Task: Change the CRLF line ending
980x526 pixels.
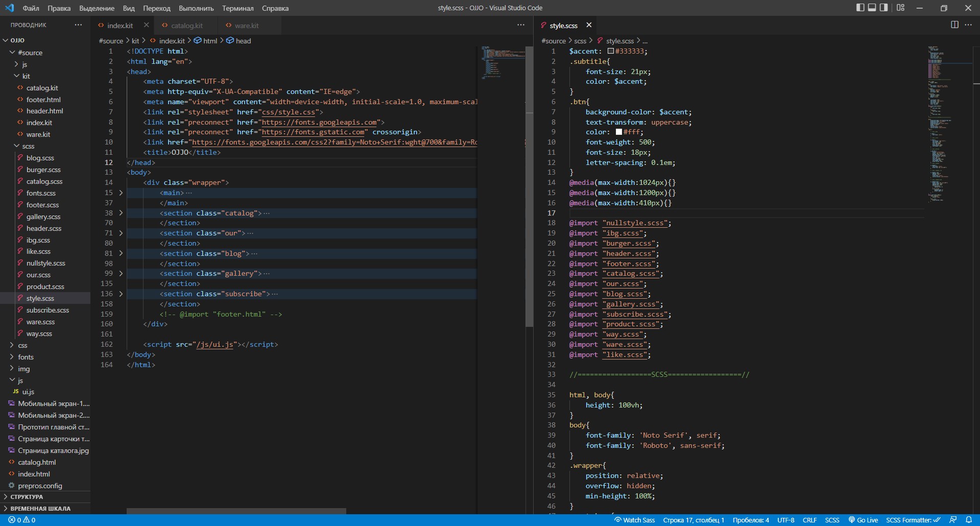Action: coord(809,520)
